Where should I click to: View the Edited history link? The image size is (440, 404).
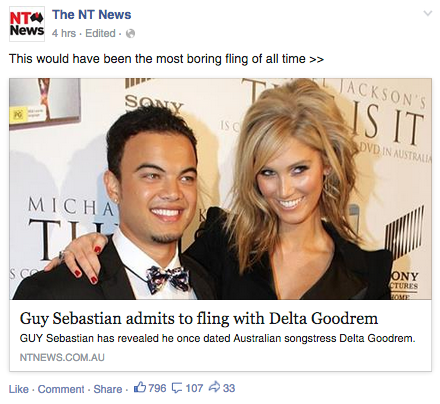coord(100,33)
